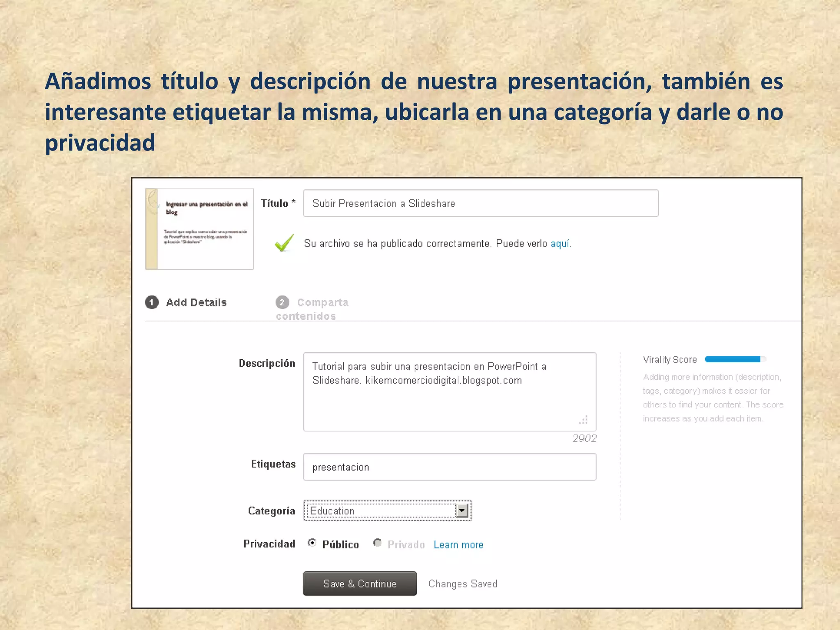The width and height of the screenshot is (840, 630).
Task: Grab the Descripción textarea resize handle
Action: (x=584, y=420)
